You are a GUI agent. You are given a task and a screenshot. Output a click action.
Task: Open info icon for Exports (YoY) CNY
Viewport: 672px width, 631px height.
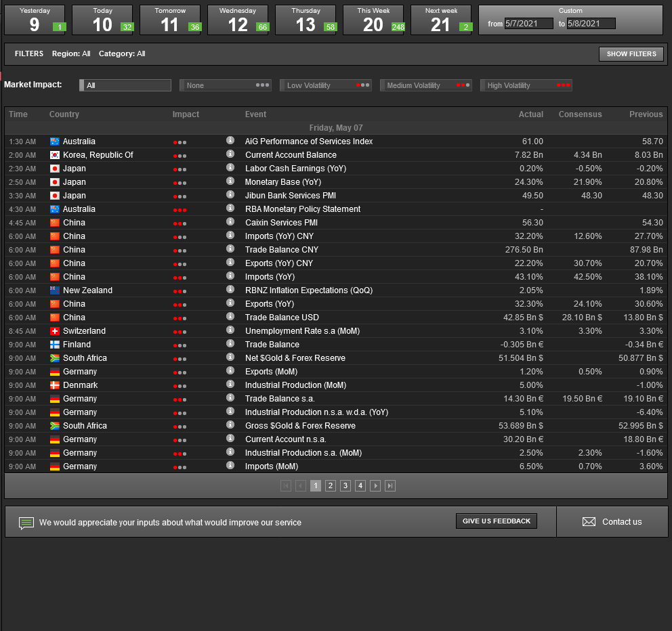(x=230, y=262)
